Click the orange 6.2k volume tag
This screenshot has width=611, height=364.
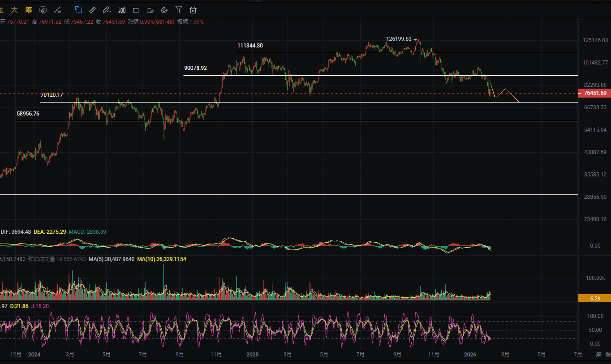pos(594,298)
